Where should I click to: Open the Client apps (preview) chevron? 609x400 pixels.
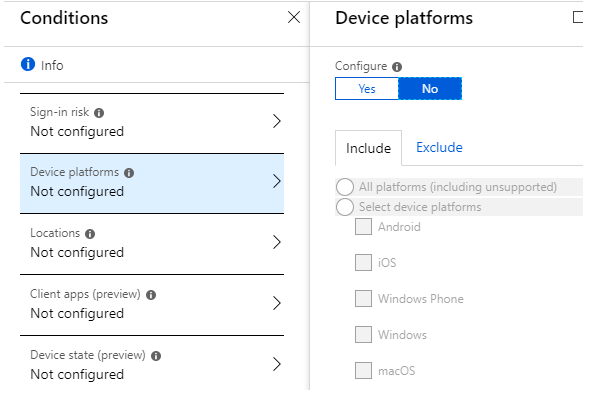coord(277,303)
